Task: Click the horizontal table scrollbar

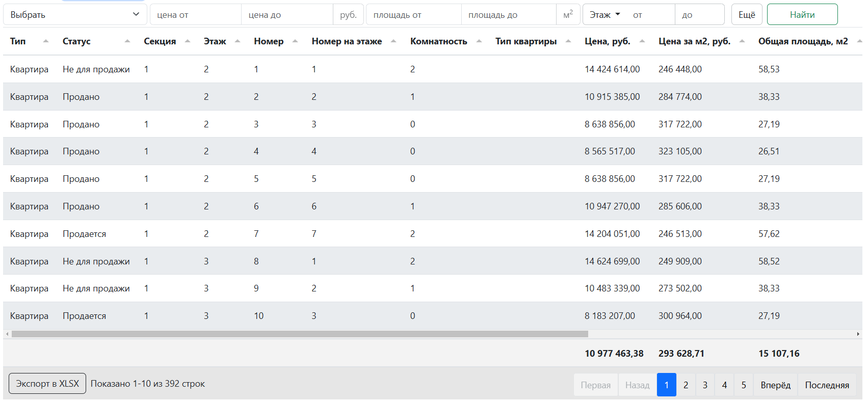Action: coord(300,334)
